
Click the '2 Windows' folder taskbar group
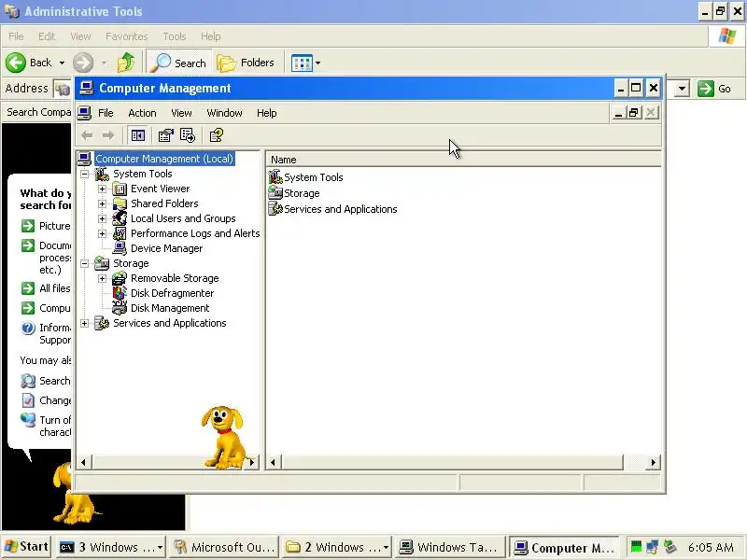tap(337, 547)
